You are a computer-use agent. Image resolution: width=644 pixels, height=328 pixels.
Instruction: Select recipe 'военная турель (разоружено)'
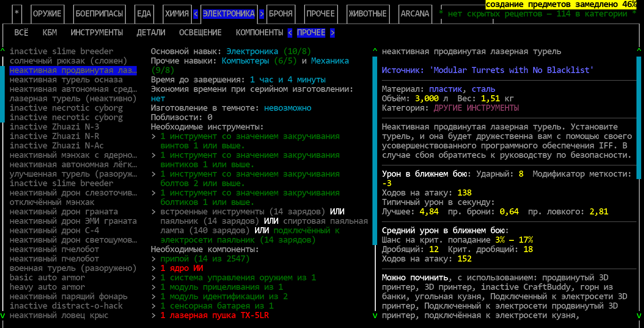tap(73, 268)
